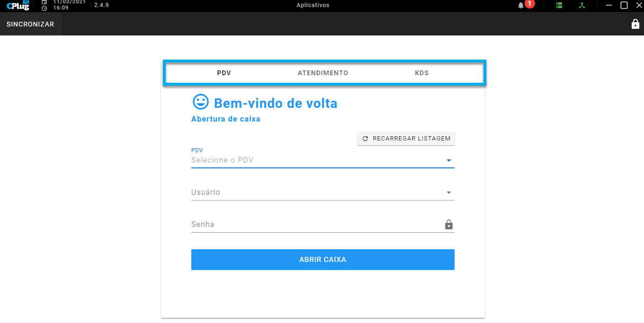This screenshot has width=644, height=323.
Task: Switch to the KDS tab
Action: coord(422,73)
